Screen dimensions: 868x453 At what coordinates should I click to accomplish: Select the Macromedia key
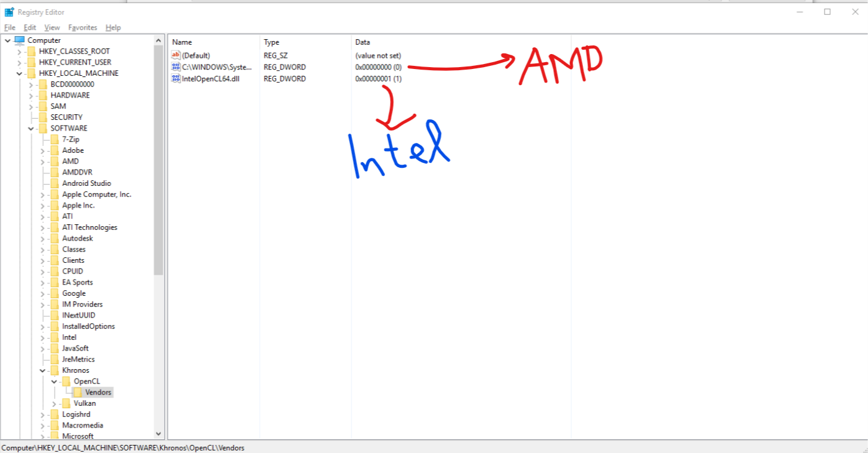pyautogui.click(x=83, y=425)
